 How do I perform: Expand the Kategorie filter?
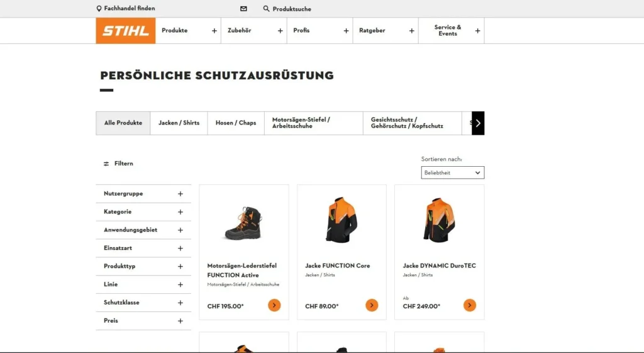(143, 211)
